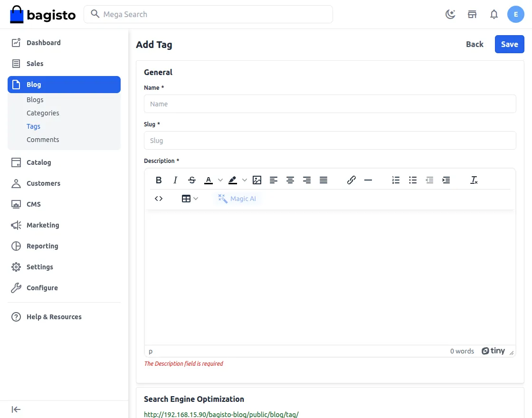Open the Configure menu
This screenshot has width=532, height=418.
tap(64, 288)
